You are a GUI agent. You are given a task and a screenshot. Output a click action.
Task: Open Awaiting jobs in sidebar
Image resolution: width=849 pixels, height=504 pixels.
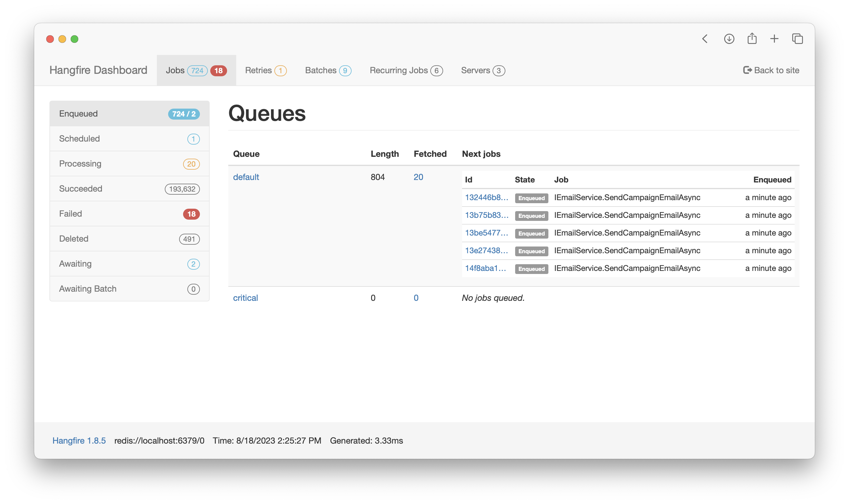tap(129, 264)
